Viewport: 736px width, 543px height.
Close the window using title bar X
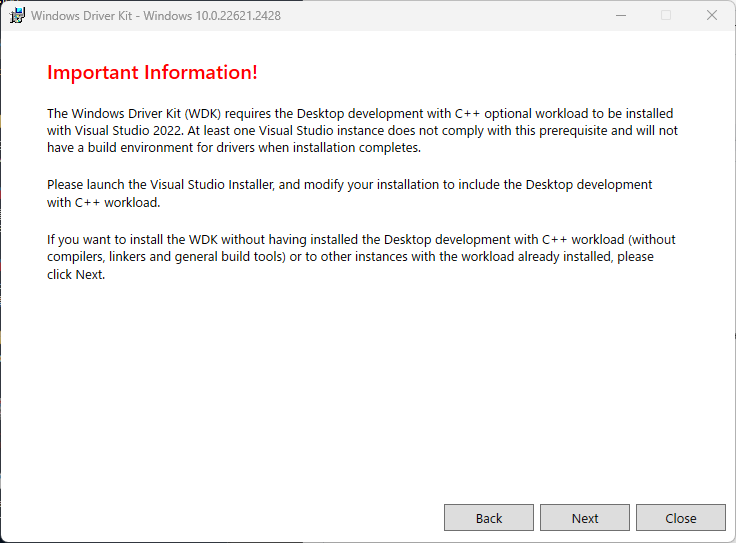[x=712, y=15]
